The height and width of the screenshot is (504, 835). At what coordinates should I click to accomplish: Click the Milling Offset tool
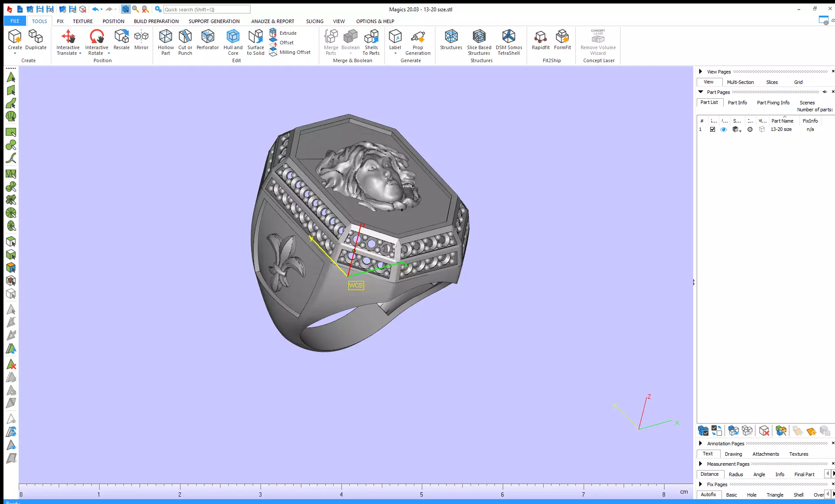290,52
